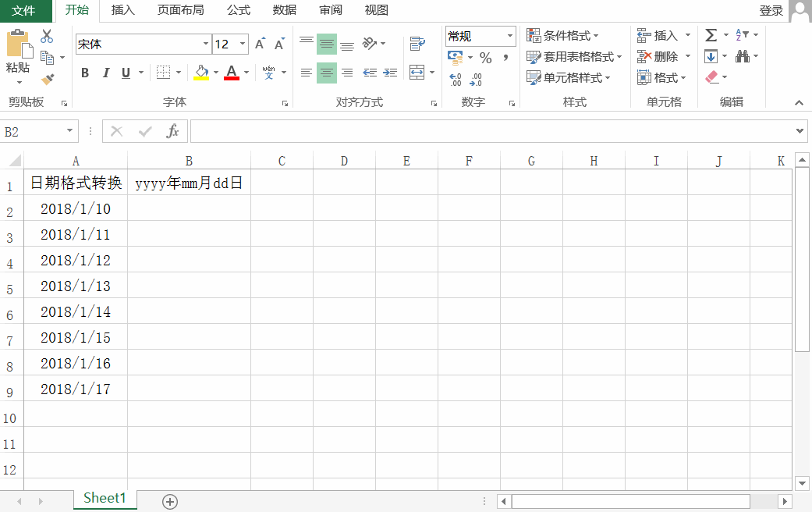Select cell A2 containing 2018/1/10
This screenshot has height=512, width=812.
point(76,208)
